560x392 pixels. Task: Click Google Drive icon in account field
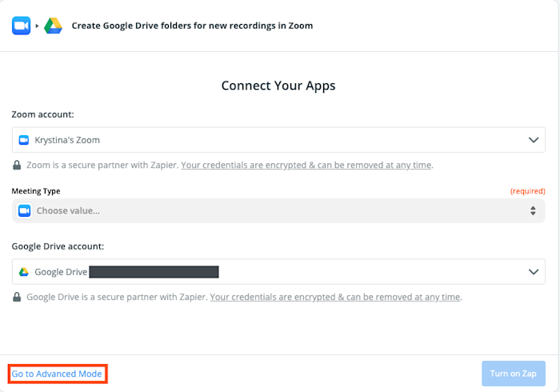pyautogui.click(x=24, y=272)
